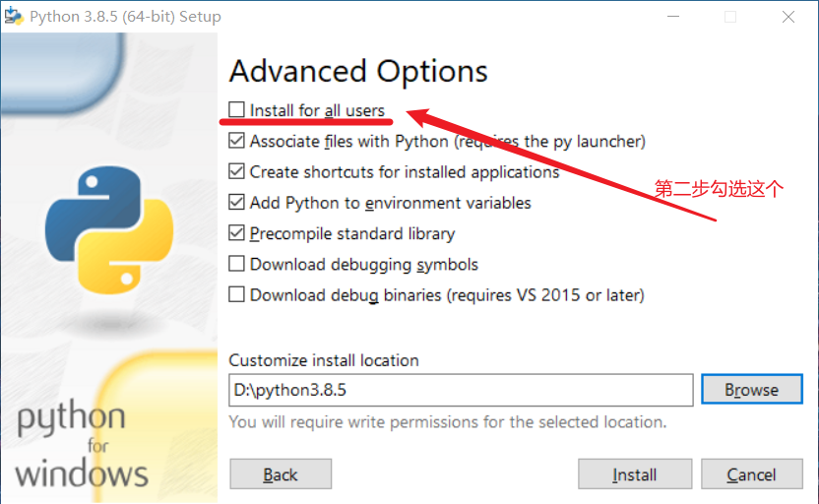819x504 pixels.
Task: Close the Python Setup window
Action: 788,17
